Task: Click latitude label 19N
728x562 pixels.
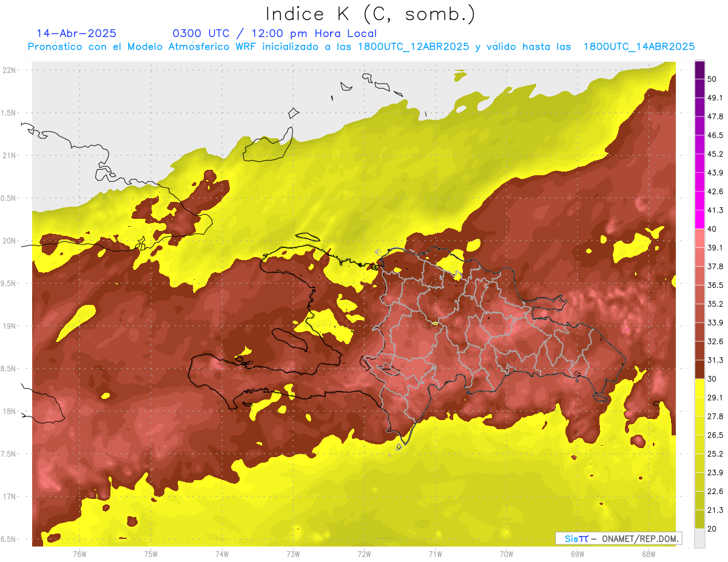Action: tap(10, 326)
